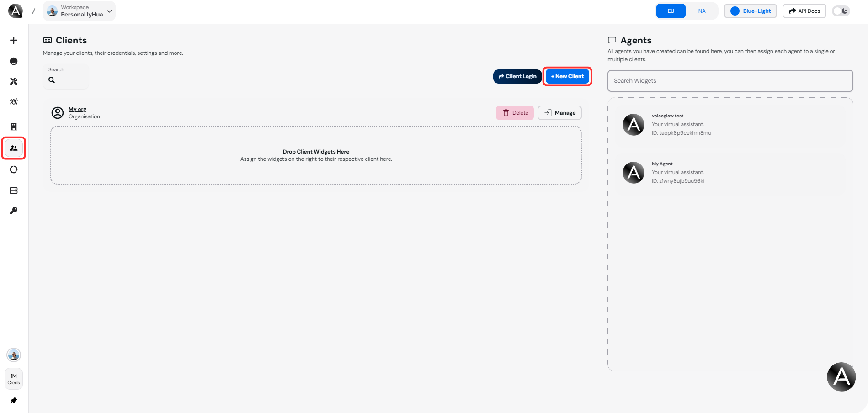Click the organisation building icon in sidebar
Image resolution: width=868 pixels, height=413 pixels.
(x=14, y=127)
